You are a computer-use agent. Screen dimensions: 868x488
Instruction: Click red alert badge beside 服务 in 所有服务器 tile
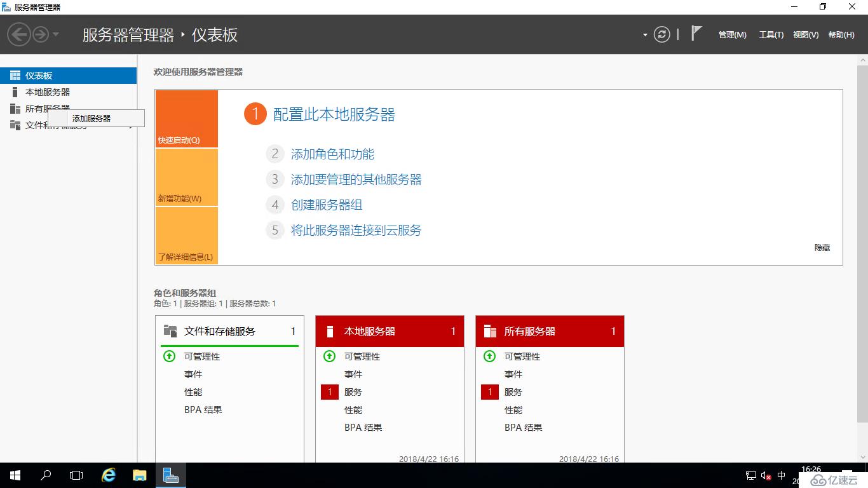(x=490, y=392)
